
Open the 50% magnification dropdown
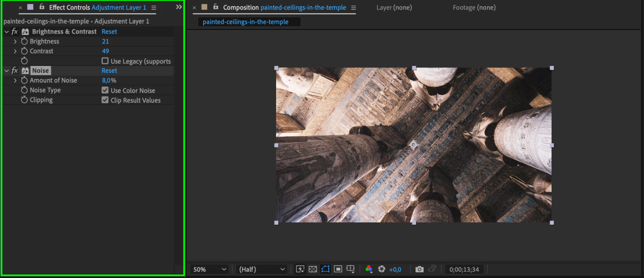(x=209, y=269)
